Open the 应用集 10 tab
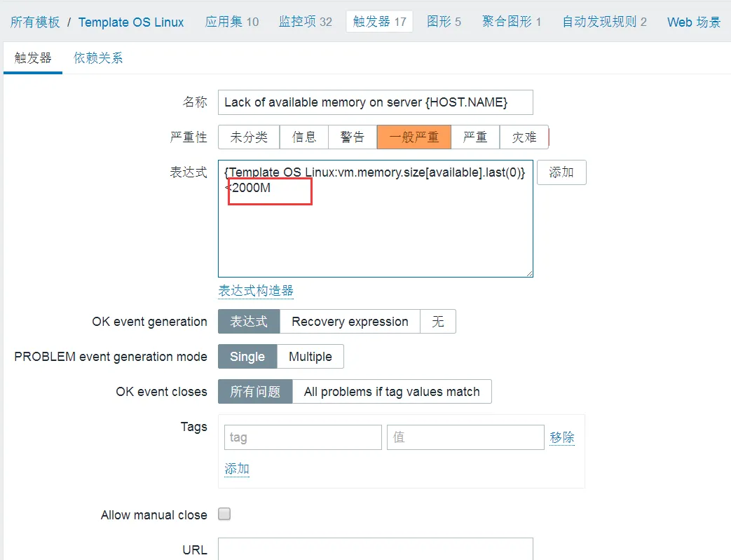The image size is (731, 560). (232, 22)
